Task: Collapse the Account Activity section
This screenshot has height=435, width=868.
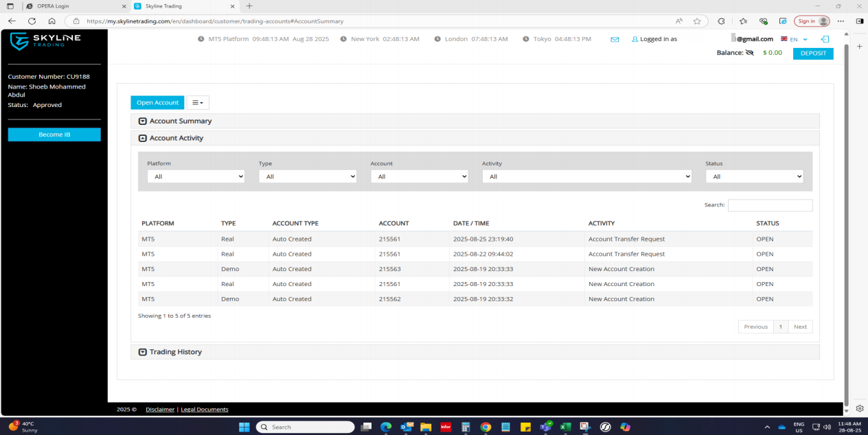Action: pyautogui.click(x=143, y=138)
